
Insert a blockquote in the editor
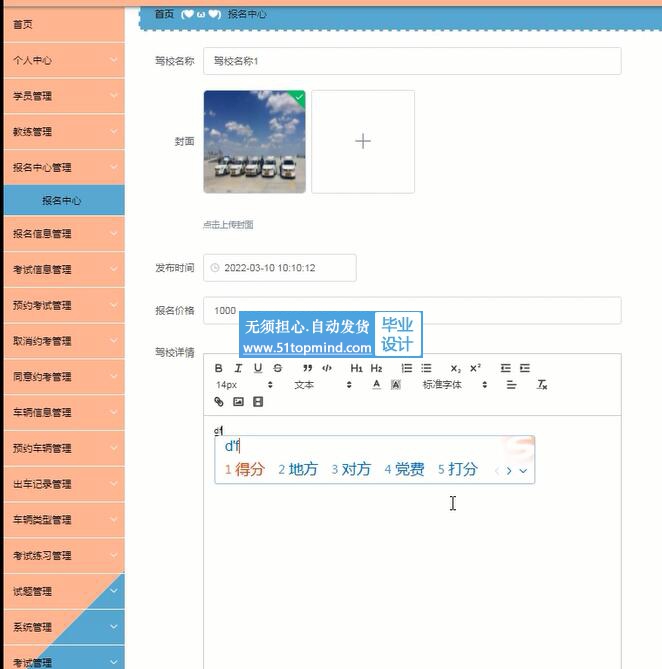307,368
